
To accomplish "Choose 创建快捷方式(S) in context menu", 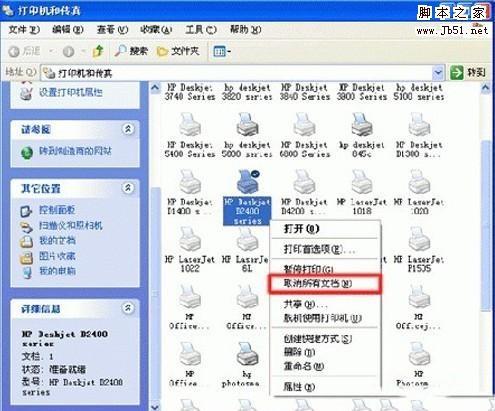I will point(325,339).
